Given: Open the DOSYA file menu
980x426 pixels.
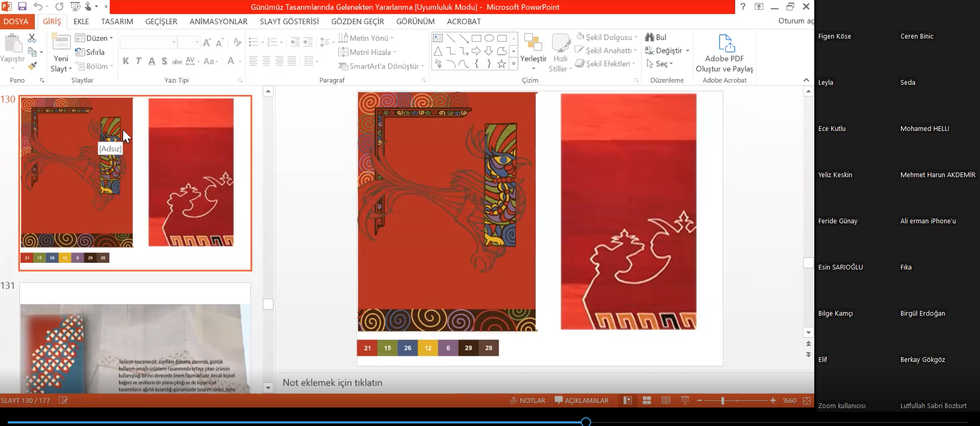Looking at the screenshot, I should tap(16, 22).
